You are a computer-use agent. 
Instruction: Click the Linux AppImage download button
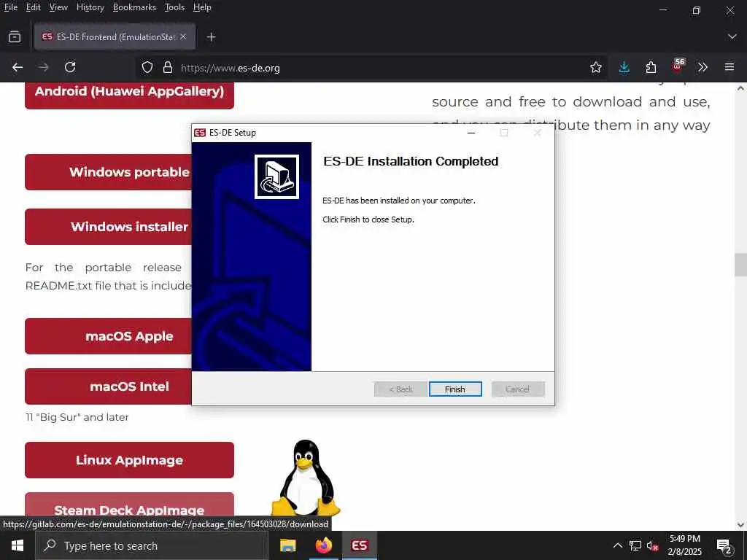pos(129,460)
